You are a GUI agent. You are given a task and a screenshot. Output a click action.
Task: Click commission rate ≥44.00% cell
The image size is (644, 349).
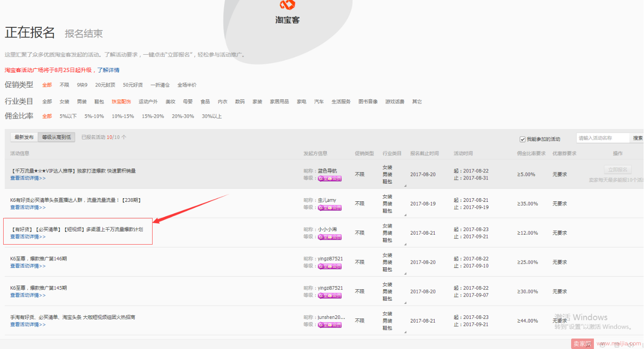(527, 321)
